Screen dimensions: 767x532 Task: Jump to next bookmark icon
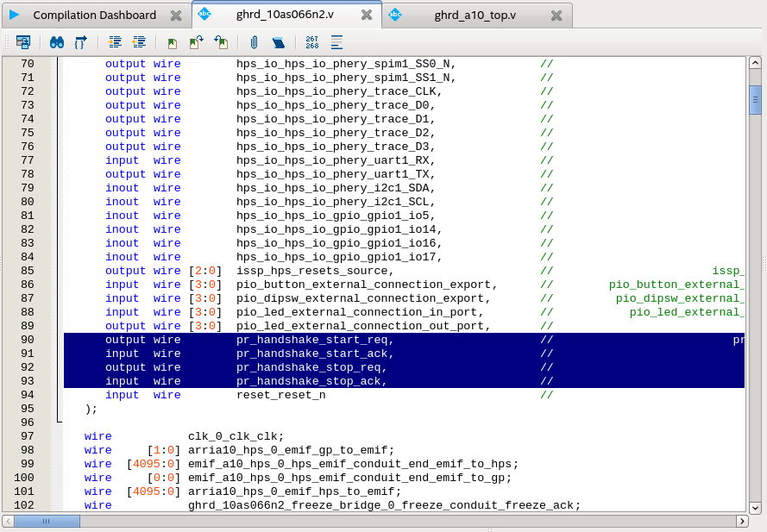pos(197,41)
